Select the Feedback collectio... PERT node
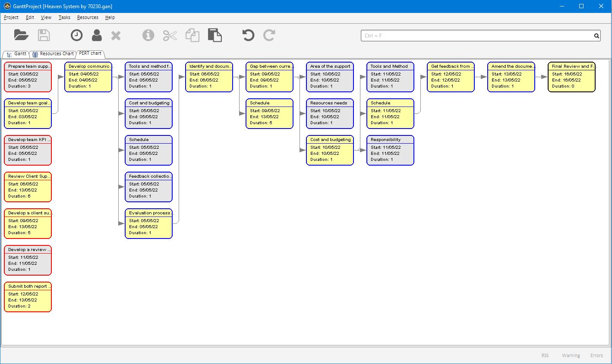The height and width of the screenshot is (364, 612). [x=148, y=187]
